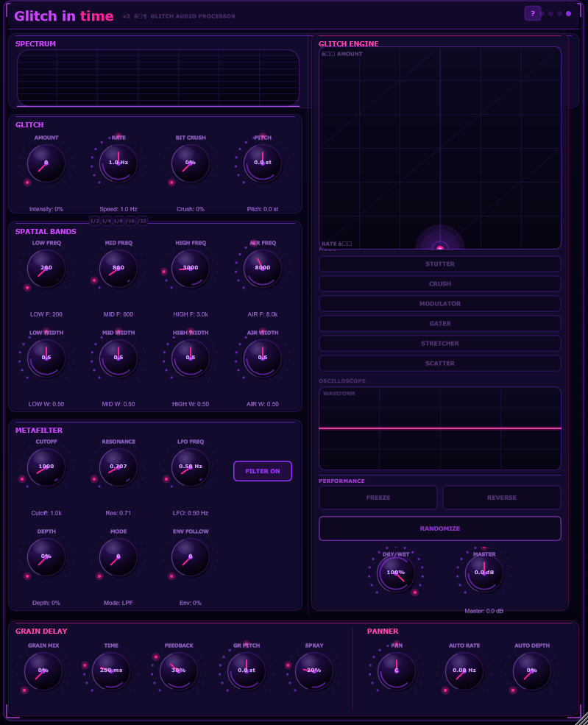Select the /32 rate division button
588x725 pixels.
(142, 221)
